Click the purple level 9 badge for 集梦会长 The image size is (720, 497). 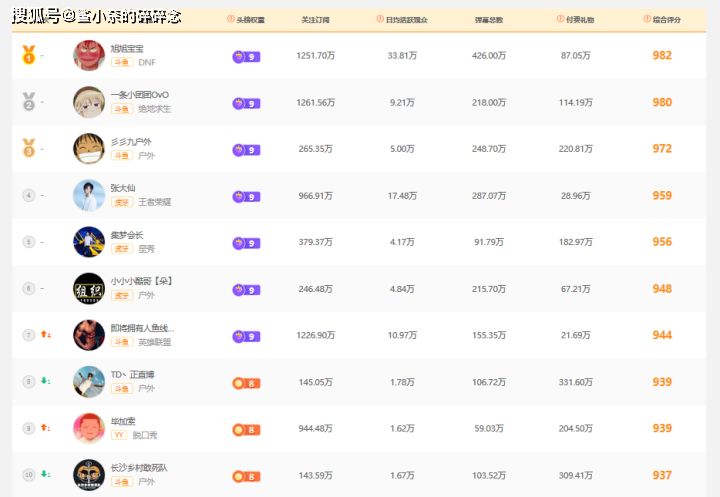click(246, 243)
